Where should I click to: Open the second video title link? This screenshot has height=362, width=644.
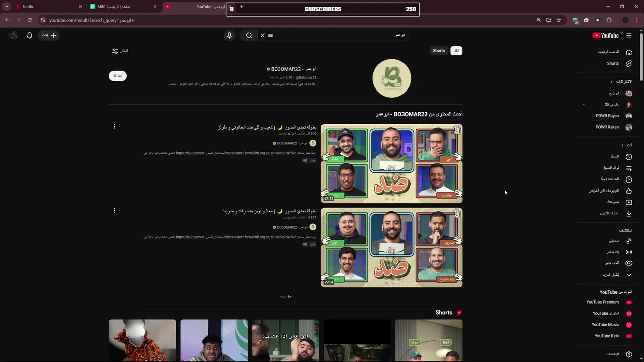[x=270, y=211]
